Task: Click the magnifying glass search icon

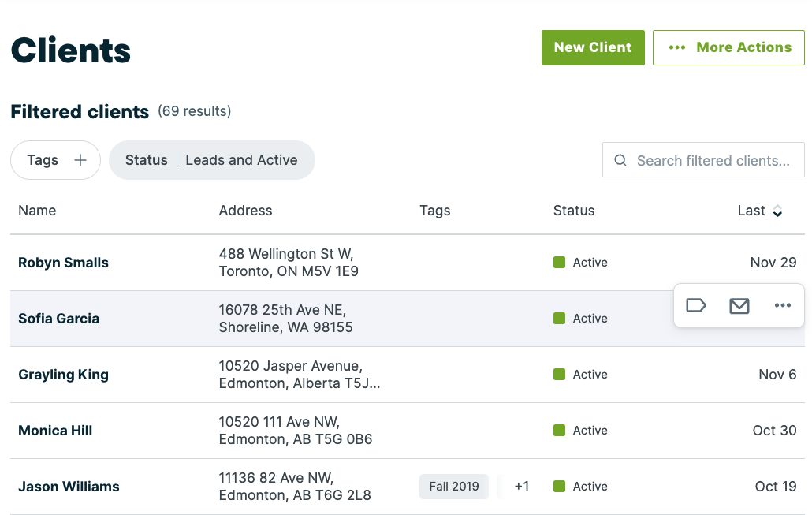Action: pos(621,161)
